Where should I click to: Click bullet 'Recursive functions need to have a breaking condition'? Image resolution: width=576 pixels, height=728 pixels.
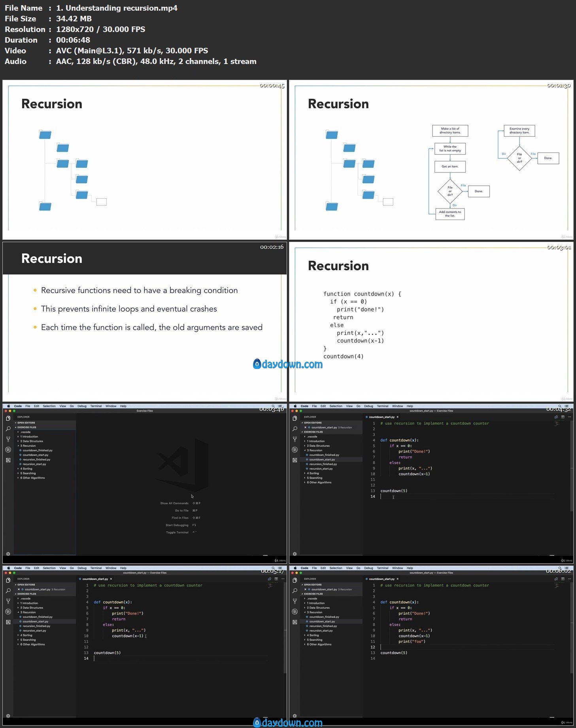coord(139,290)
